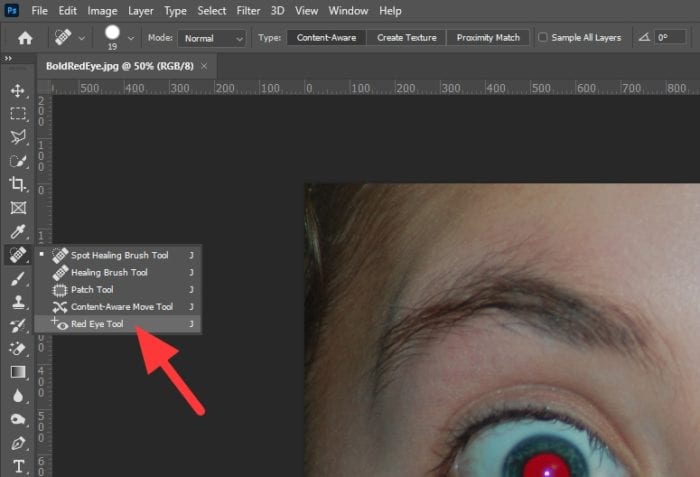
Task: Open the Help menu
Action: pos(390,11)
